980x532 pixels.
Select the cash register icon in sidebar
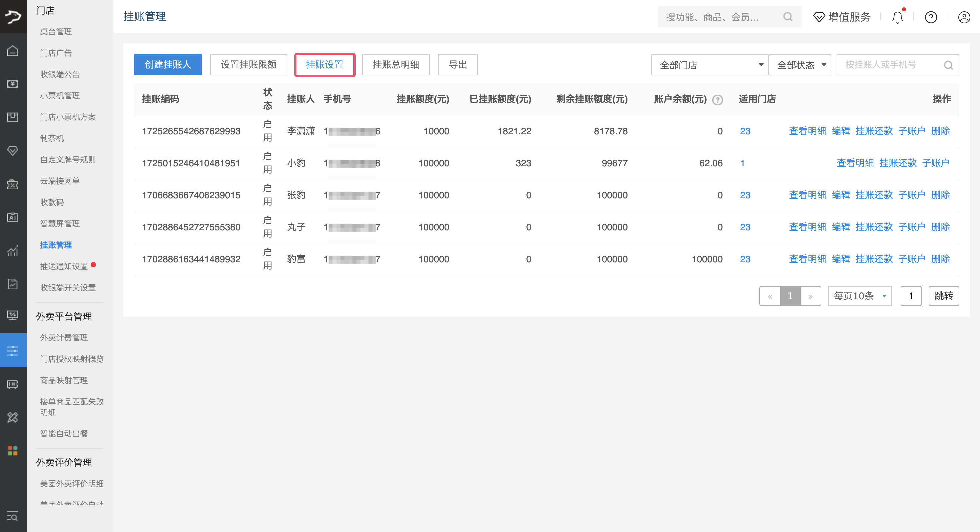pos(13,84)
